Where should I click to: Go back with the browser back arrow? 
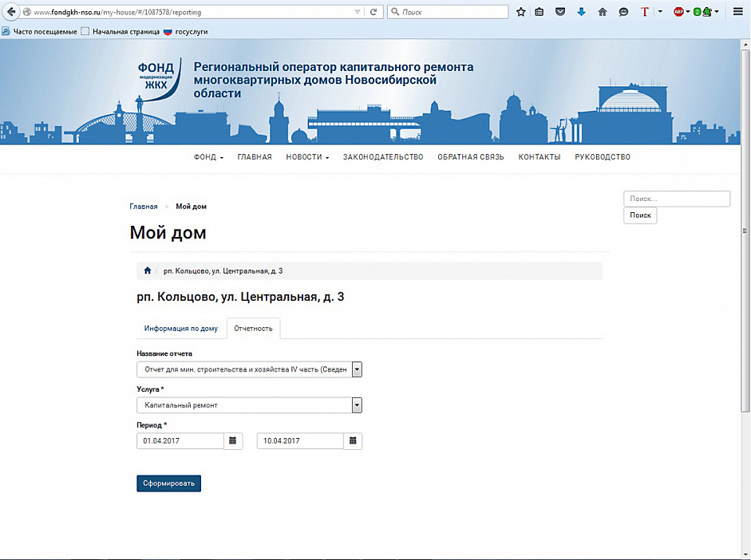click(10, 12)
